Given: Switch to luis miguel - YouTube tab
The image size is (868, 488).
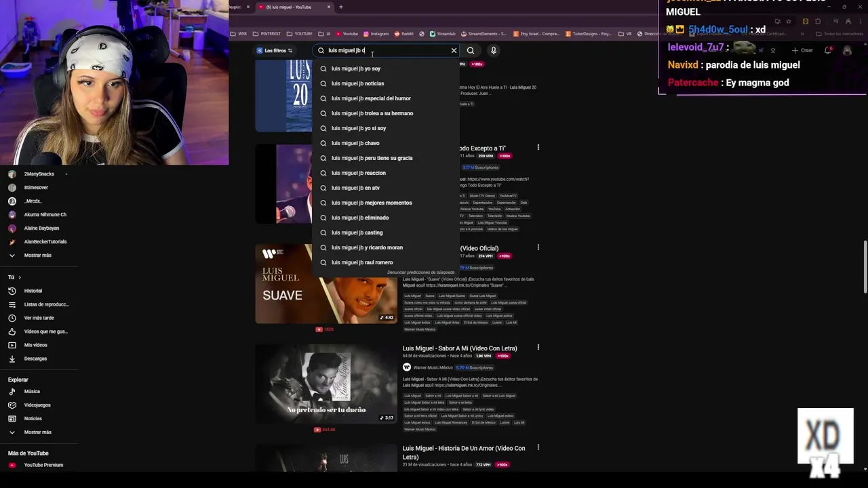Looking at the screenshot, I should (294, 7).
